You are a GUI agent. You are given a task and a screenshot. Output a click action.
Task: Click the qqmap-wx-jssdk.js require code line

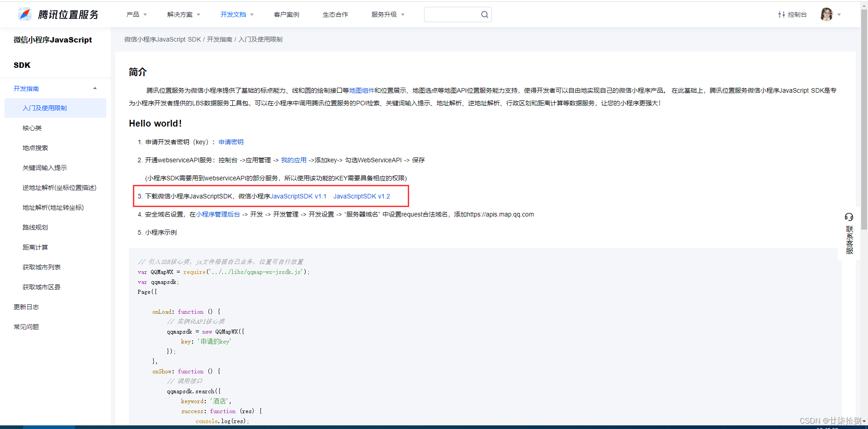coord(224,272)
